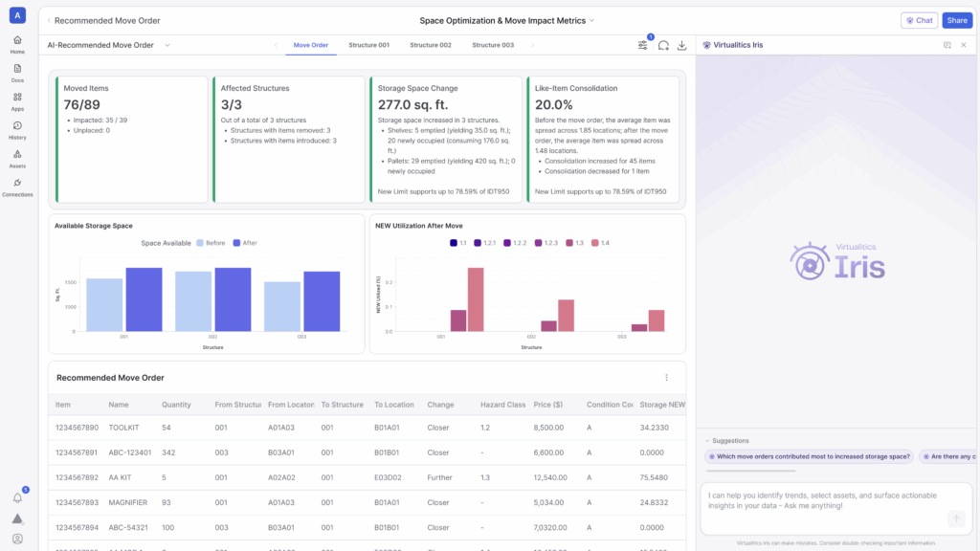
Task: Toggle the Before legend item
Action: tap(211, 243)
